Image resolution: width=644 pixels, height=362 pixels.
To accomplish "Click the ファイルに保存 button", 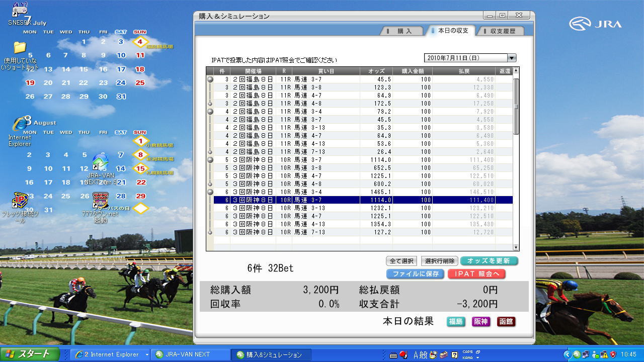I will point(415,274).
